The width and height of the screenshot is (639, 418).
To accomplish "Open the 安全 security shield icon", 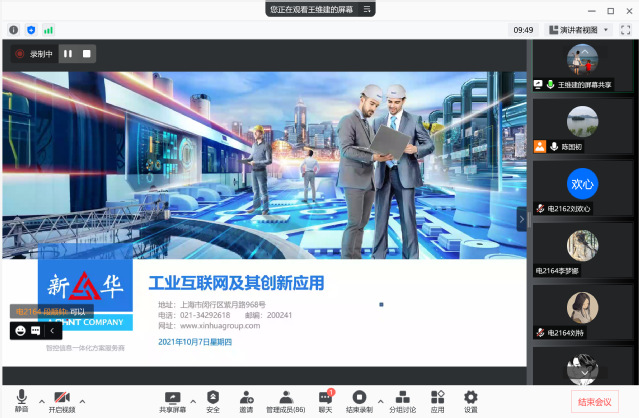I will pos(212,399).
